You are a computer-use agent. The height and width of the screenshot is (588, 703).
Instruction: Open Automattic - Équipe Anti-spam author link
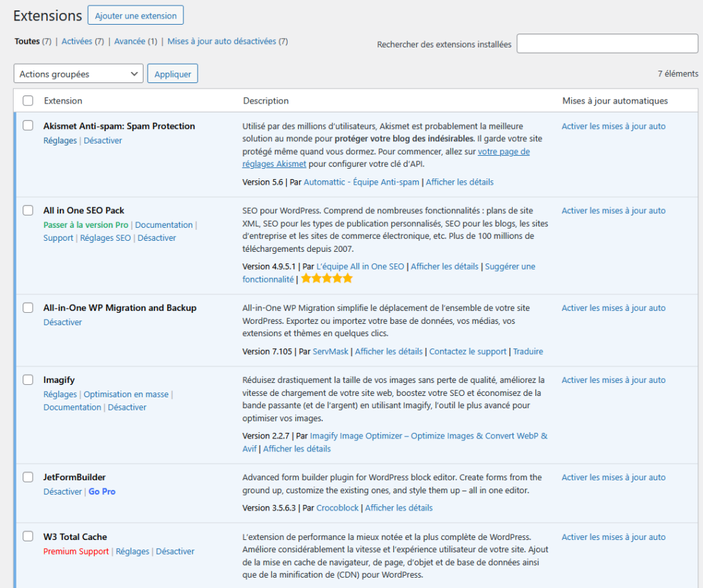pos(361,182)
